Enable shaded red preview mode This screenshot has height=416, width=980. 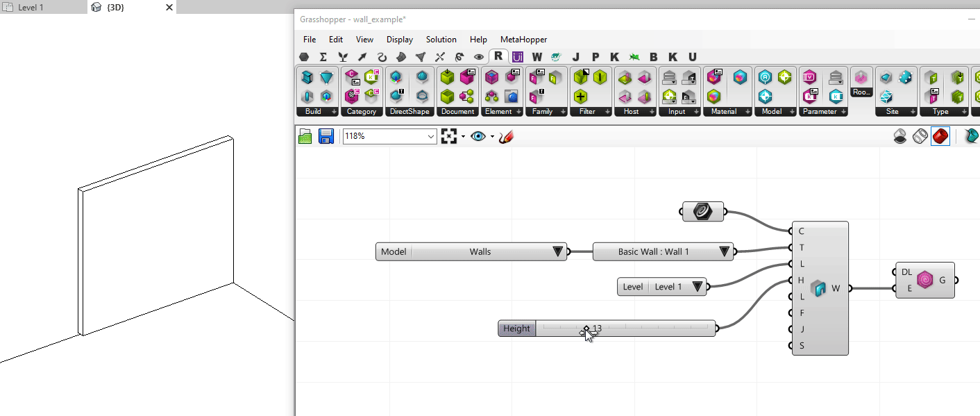940,137
